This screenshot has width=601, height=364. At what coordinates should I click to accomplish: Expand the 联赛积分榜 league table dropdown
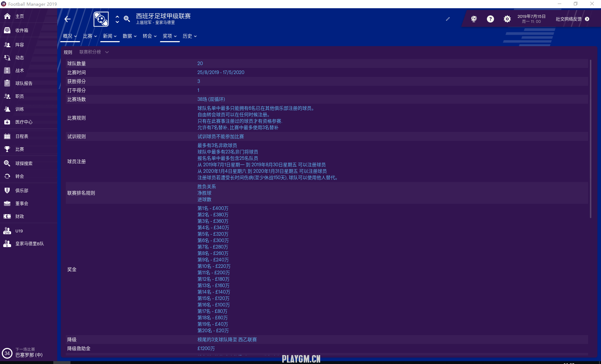94,52
